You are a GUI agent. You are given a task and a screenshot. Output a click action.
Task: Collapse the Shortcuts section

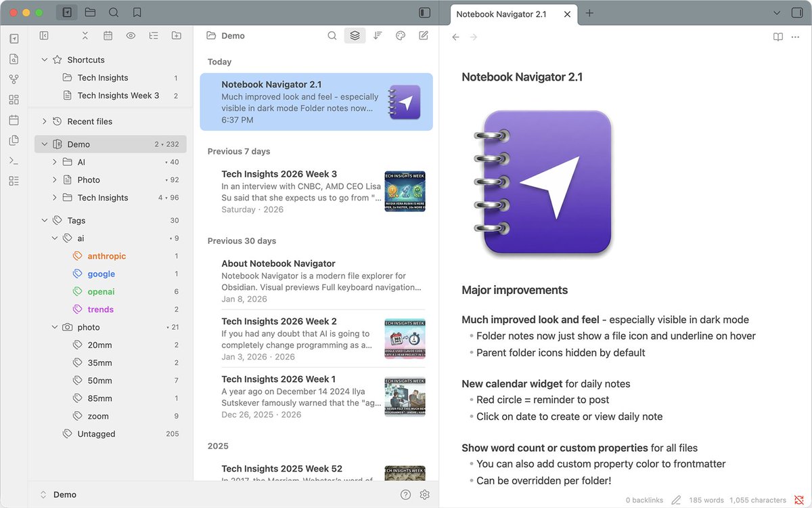(x=45, y=60)
